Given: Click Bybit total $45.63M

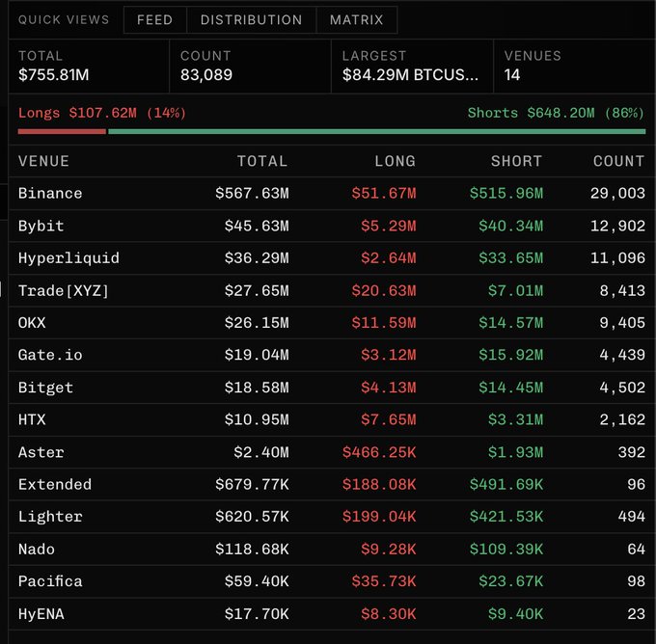Looking at the screenshot, I should 257,226.
